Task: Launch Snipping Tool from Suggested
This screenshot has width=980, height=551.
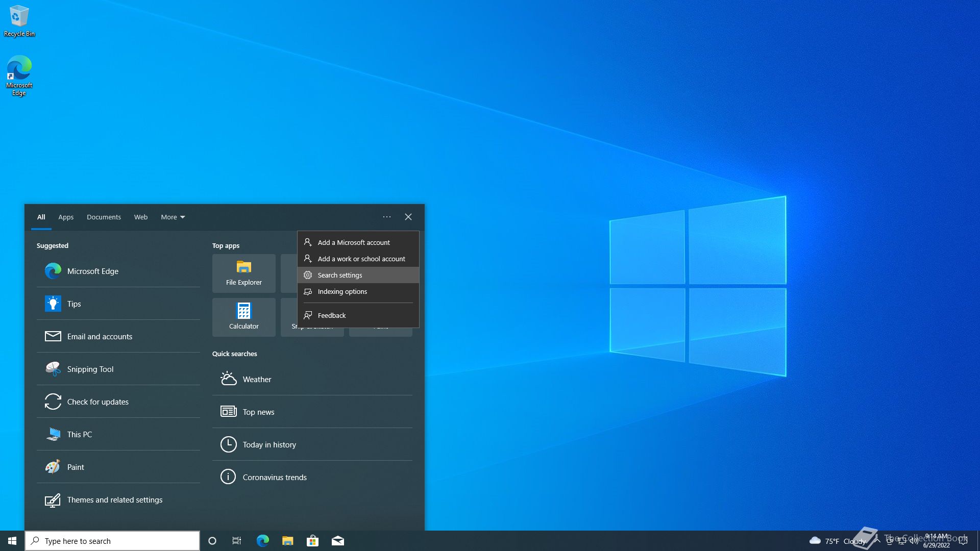Action: (118, 369)
